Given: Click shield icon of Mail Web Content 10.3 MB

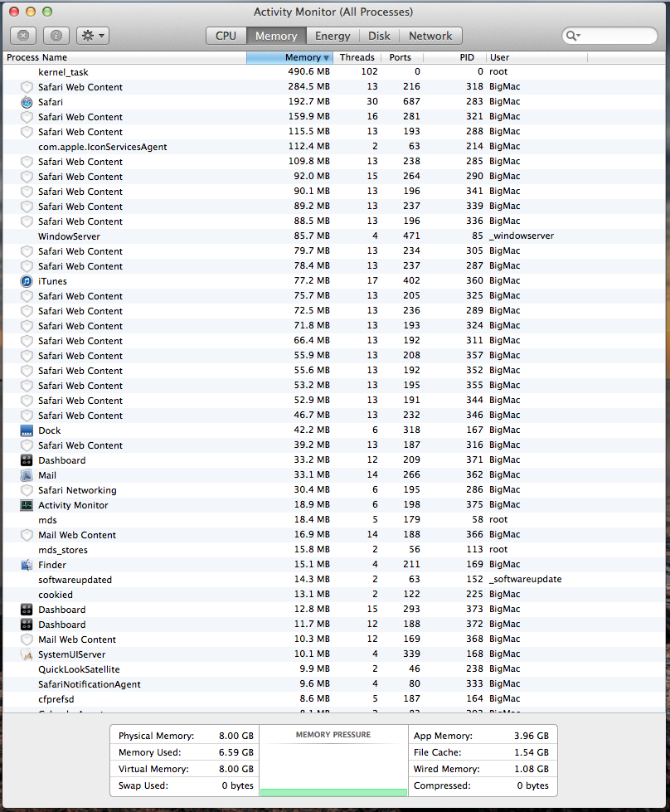Looking at the screenshot, I should (27, 639).
